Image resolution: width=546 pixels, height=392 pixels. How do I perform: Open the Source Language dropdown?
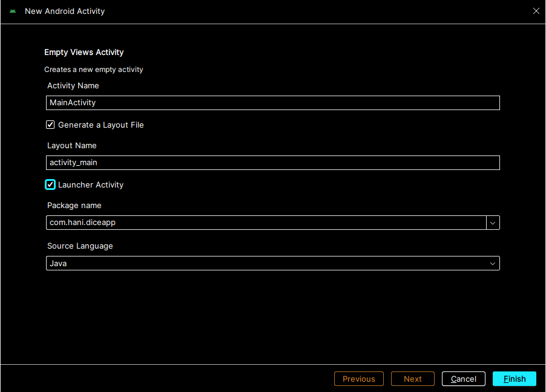pyautogui.click(x=272, y=263)
